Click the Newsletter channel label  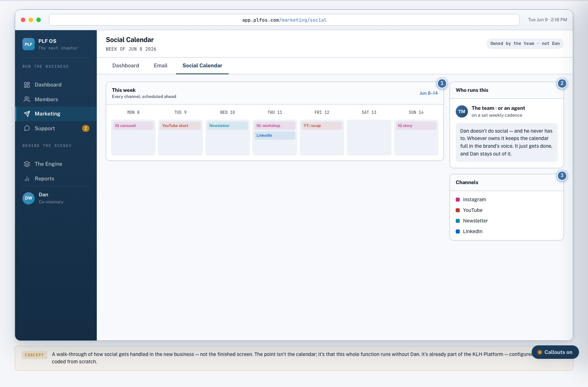(475, 221)
